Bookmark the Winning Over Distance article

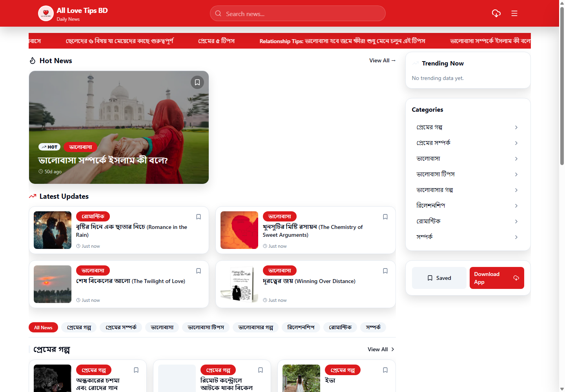coord(385,271)
